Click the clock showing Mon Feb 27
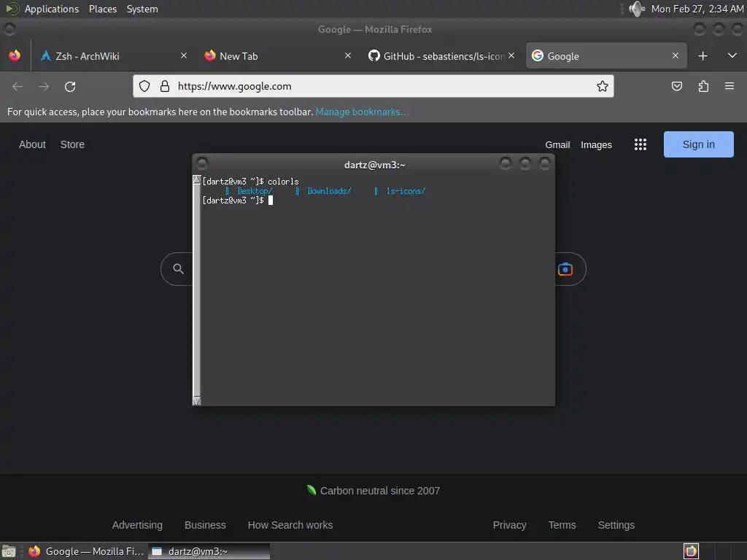 click(x=697, y=9)
